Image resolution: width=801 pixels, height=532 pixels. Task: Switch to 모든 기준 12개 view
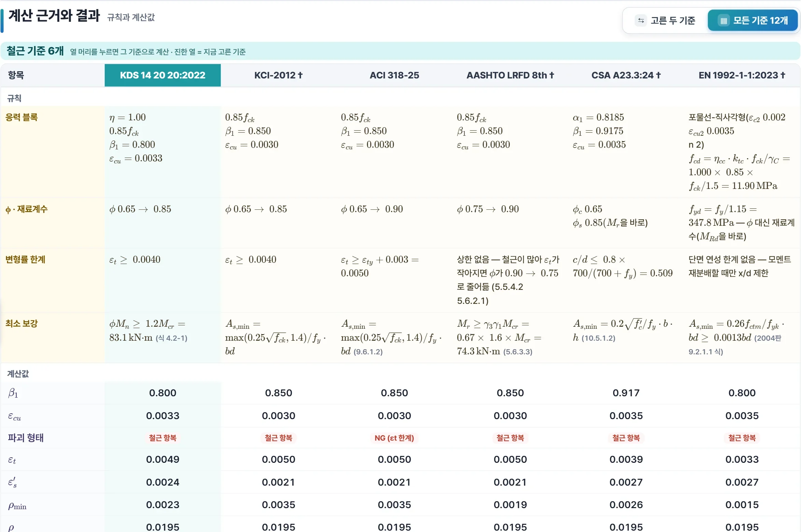tap(753, 20)
